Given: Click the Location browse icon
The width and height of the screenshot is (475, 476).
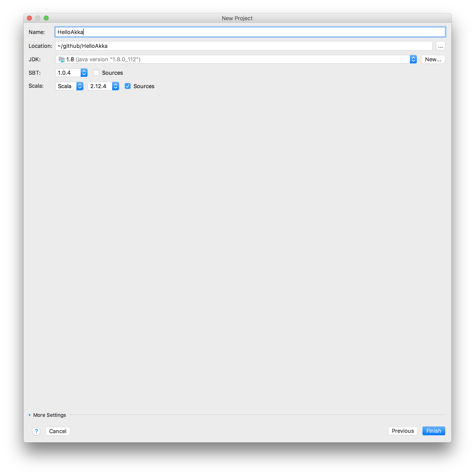Looking at the screenshot, I should 440,46.
